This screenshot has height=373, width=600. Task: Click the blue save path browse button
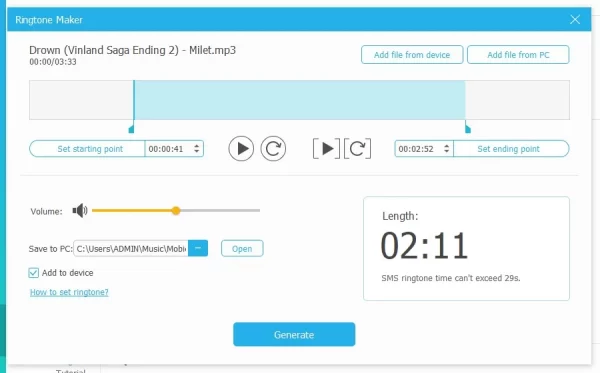point(198,248)
